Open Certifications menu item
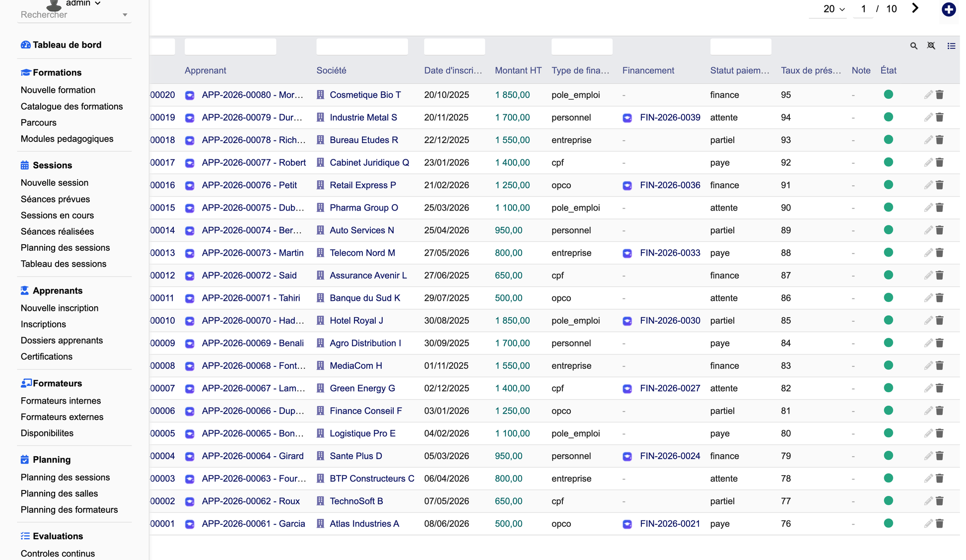 pos(47,356)
